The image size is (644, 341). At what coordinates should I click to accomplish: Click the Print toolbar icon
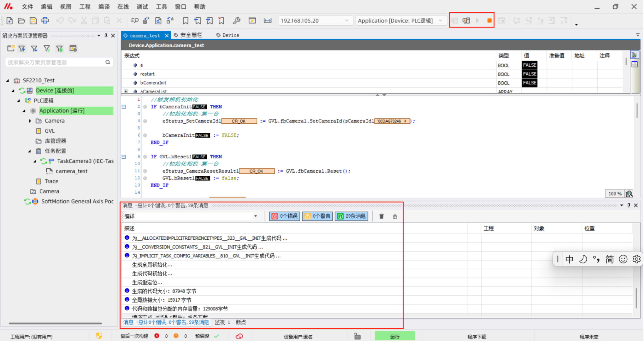pyautogui.click(x=45, y=21)
